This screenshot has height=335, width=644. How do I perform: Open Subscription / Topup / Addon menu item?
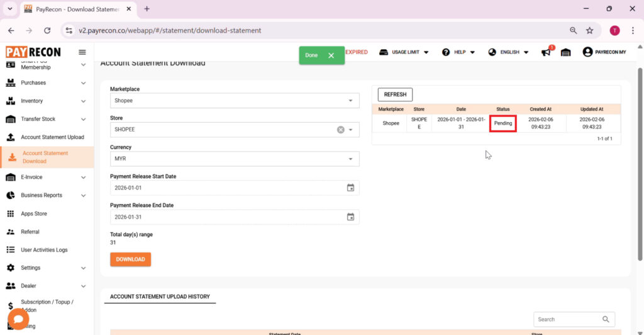[47, 306]
